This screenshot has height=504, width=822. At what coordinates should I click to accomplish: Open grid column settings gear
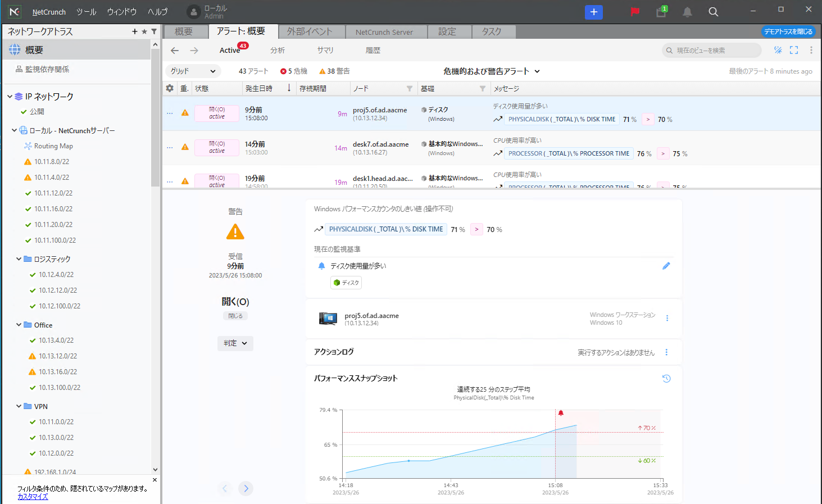click(x=170, y=88)
